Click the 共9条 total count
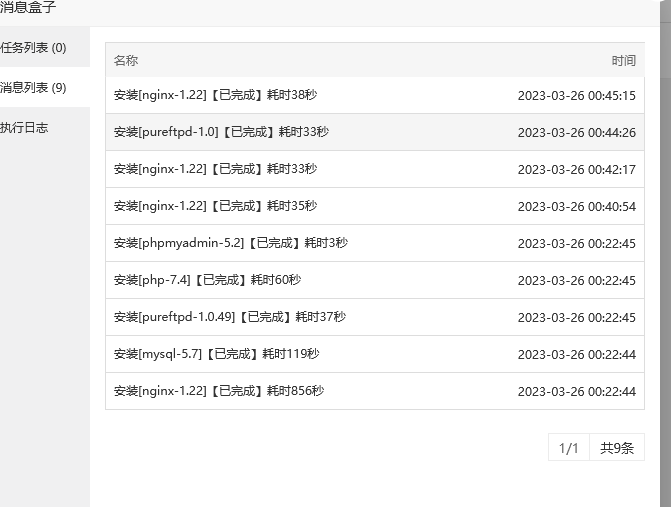The width and height of the screenshot is (671, 507). [x=617, y=448]
